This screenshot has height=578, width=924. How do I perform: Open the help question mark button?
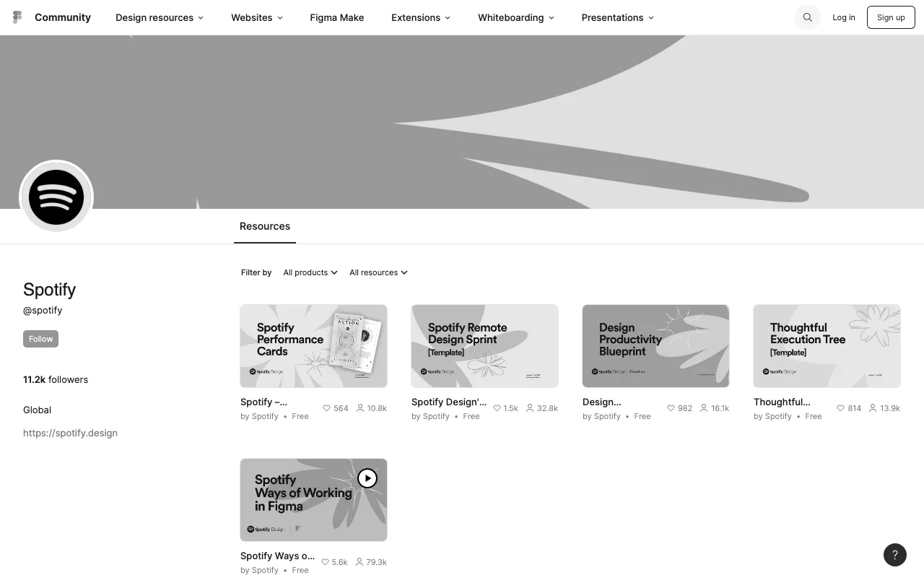tap(895, 555)
